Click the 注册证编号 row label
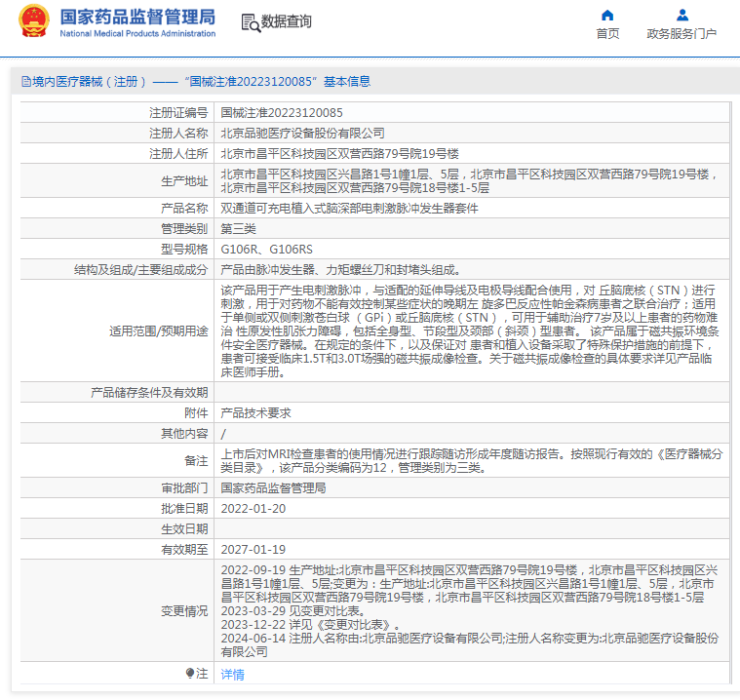The image size is (740, 700). (178, 113)
